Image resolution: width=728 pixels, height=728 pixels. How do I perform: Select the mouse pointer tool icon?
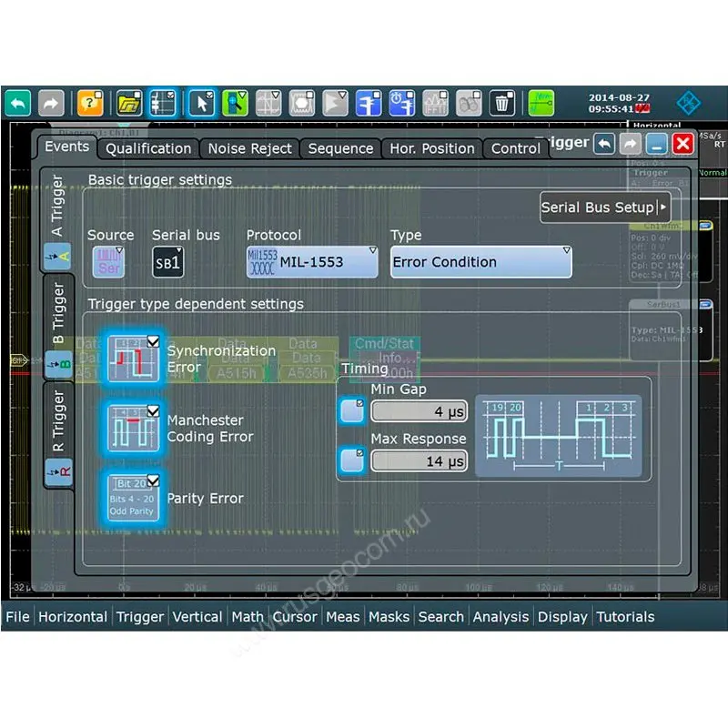[x=201, y=103]
